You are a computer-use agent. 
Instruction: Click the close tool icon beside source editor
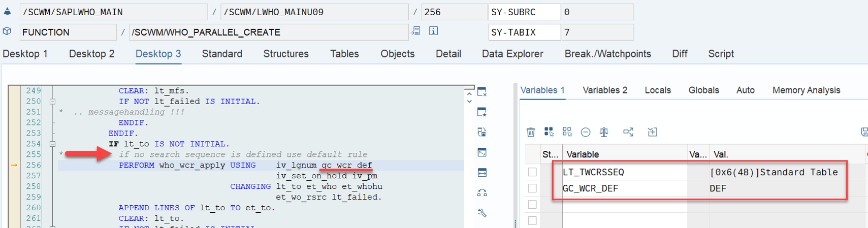pyautogui.click(x=482, y=92)
